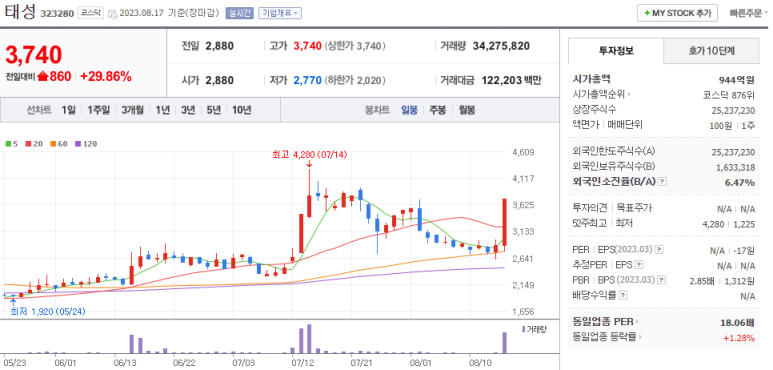Image resolution: width=773 pixels, height=370 pixels.
Task: Select the 1주일 line chart period
Action: pos(99,110)
